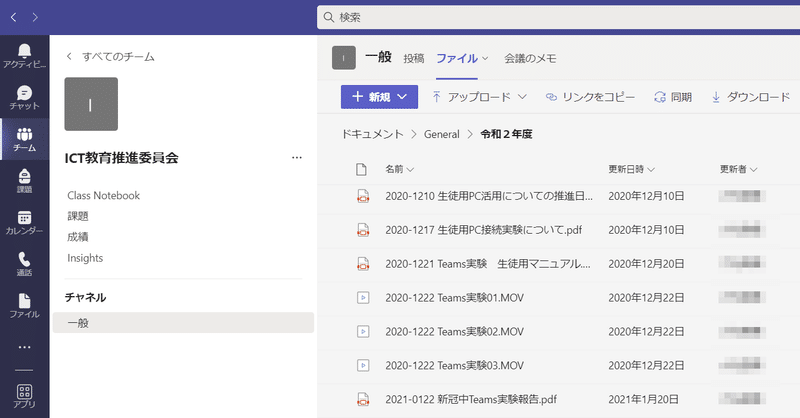Open file 2020-1210 生徒用PC活用についての推進日...

(489, 196)
